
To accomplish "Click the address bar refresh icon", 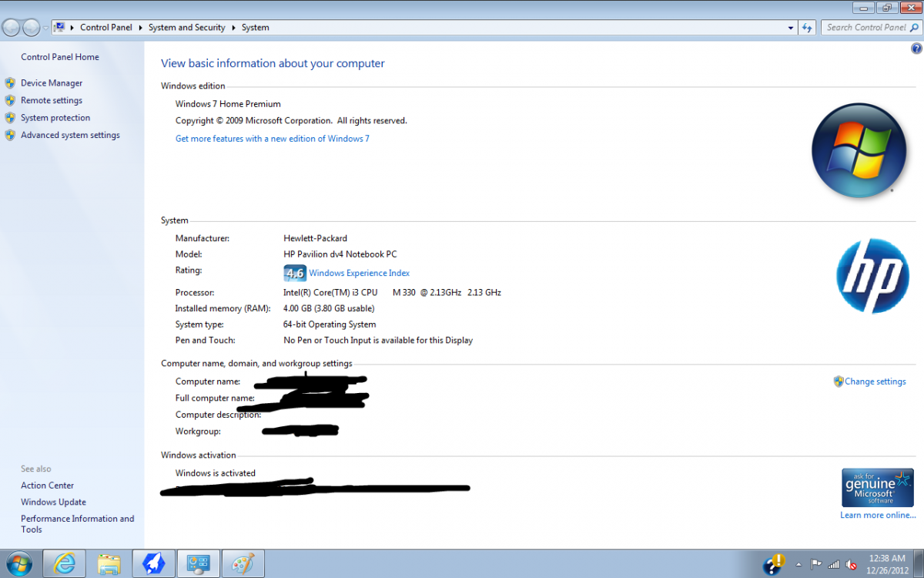I will (807, 28).
